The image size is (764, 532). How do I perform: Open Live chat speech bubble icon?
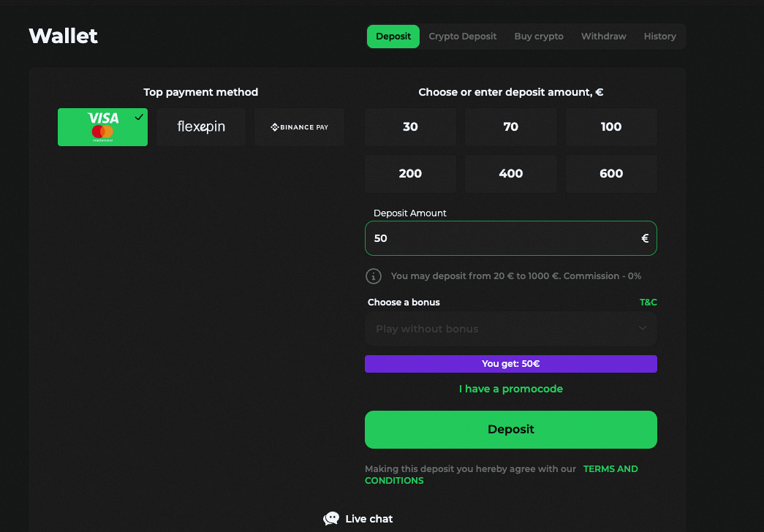tap(331, 518)
